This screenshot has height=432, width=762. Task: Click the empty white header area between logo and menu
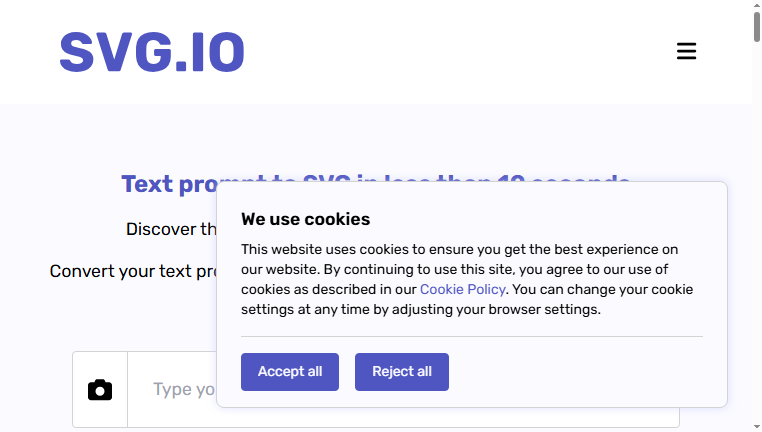tap(460, 52)
